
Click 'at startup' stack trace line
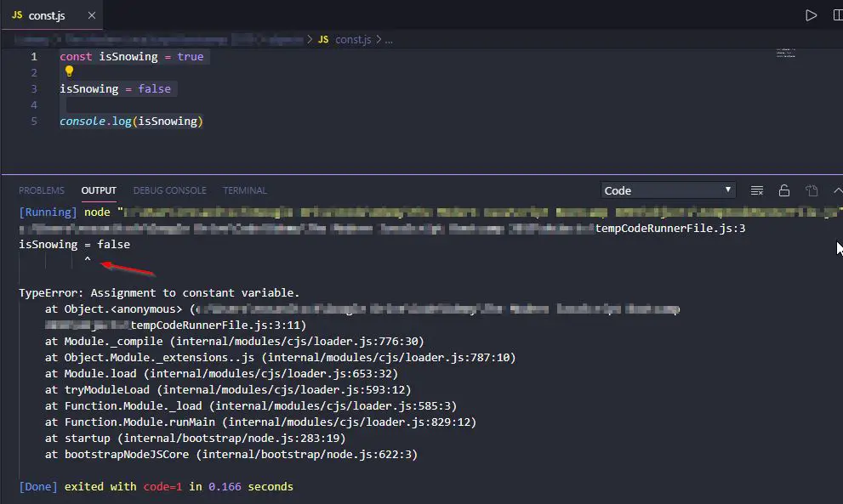195,438
